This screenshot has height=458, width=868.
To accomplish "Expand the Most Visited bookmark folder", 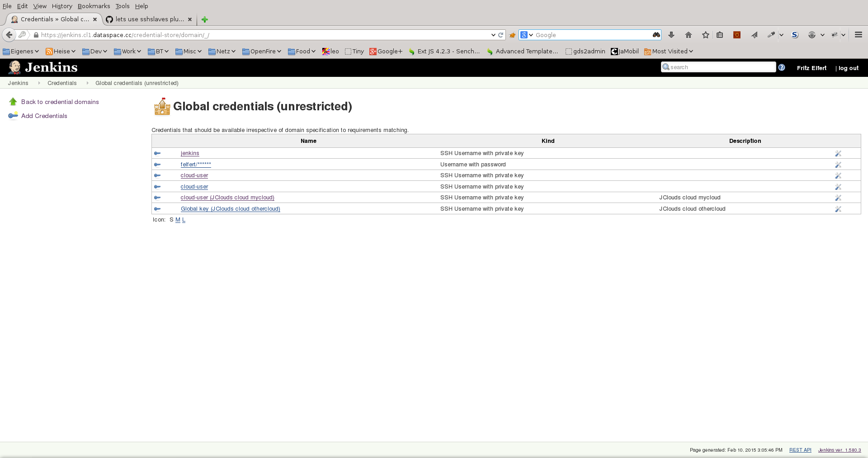I will pyautogui.click(x=669, y=51).
